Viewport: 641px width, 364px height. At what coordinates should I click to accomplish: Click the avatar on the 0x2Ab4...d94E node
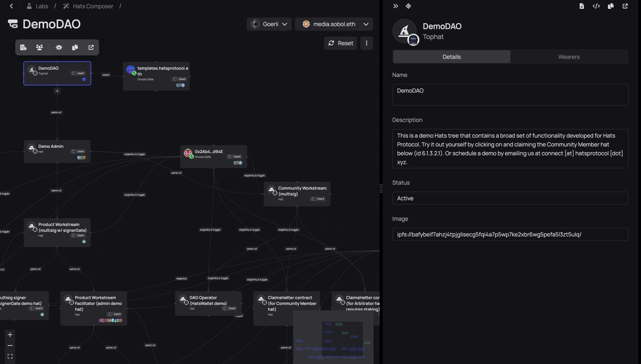188,153
